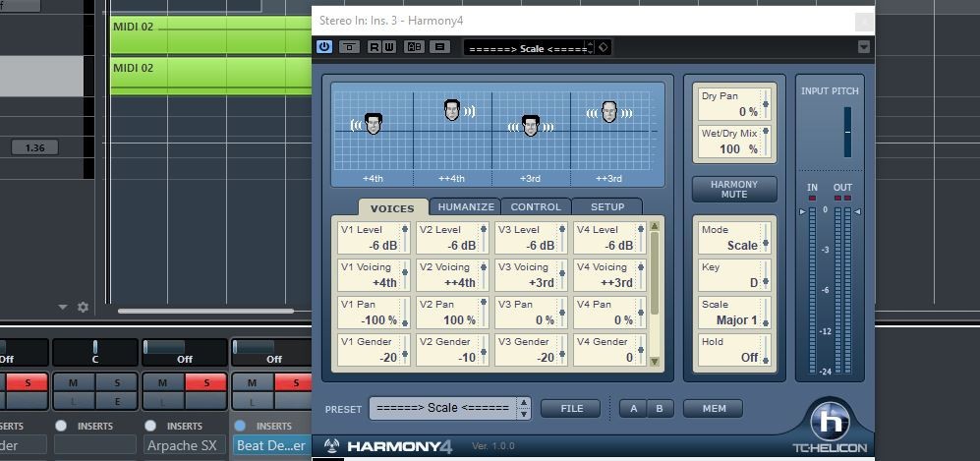Open the SETUP tab

click(x=606, y=206)
